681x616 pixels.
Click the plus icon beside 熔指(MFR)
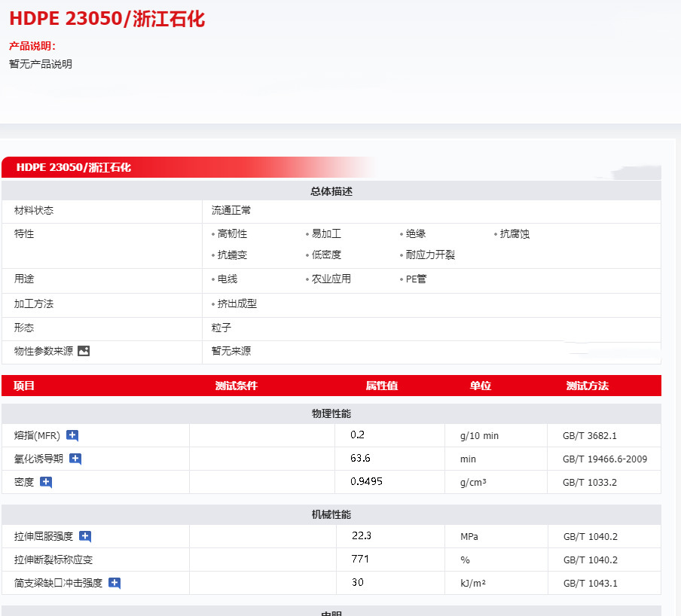[72, 435]
